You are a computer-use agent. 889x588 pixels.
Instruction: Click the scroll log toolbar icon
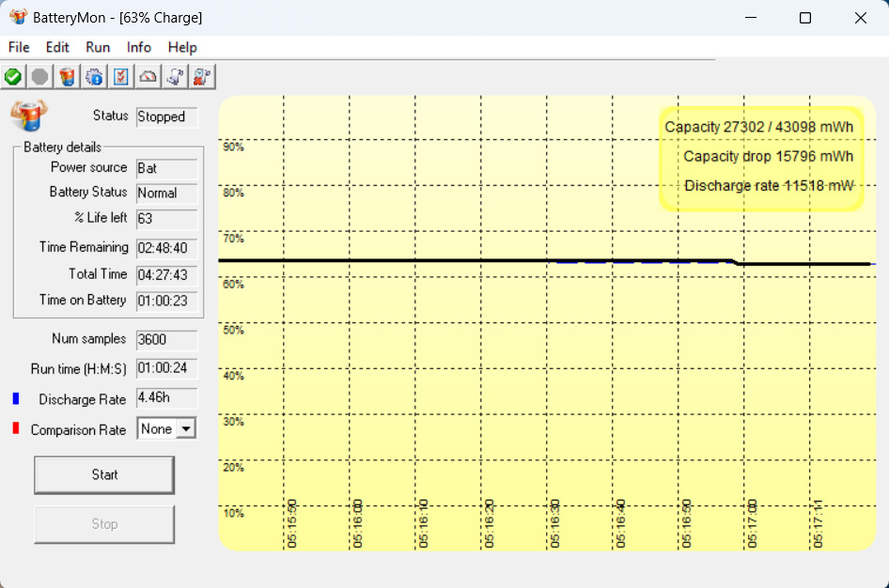coord(176,77)
